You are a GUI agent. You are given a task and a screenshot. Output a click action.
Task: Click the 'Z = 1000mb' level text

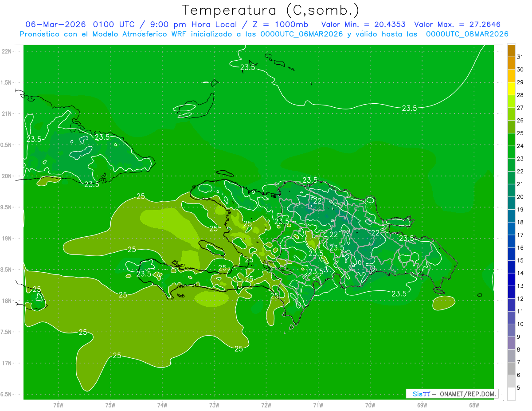point(280,24)
